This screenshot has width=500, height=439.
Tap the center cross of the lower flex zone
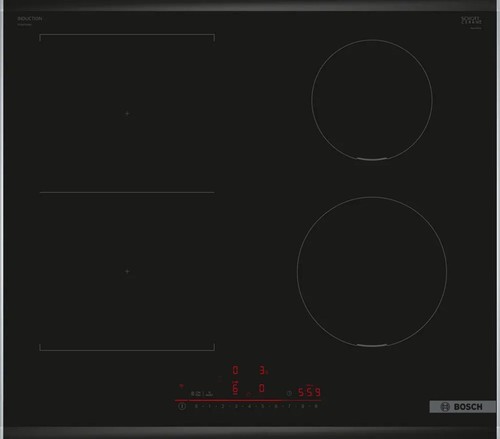(x=127, y=271)
